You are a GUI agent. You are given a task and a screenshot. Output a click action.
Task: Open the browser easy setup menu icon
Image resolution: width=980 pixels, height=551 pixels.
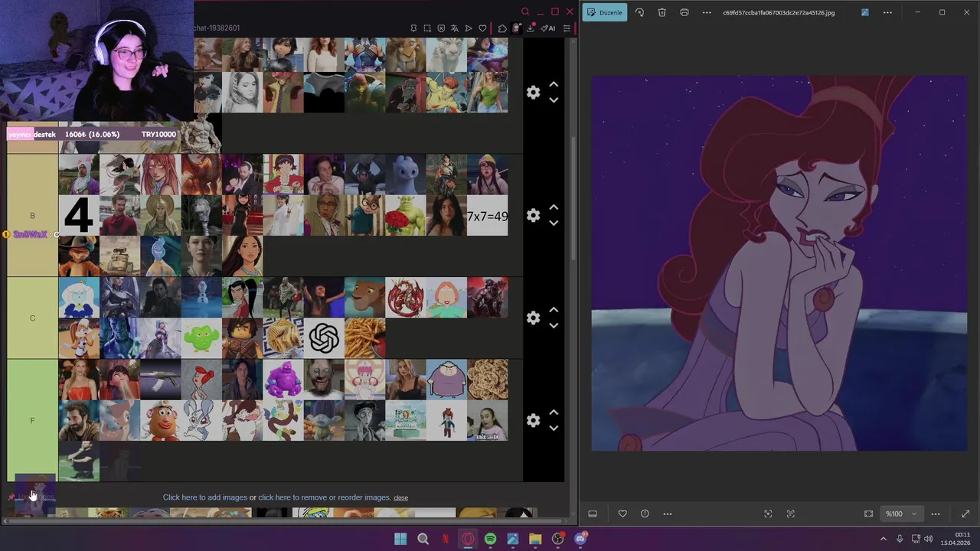coord(567,28)
